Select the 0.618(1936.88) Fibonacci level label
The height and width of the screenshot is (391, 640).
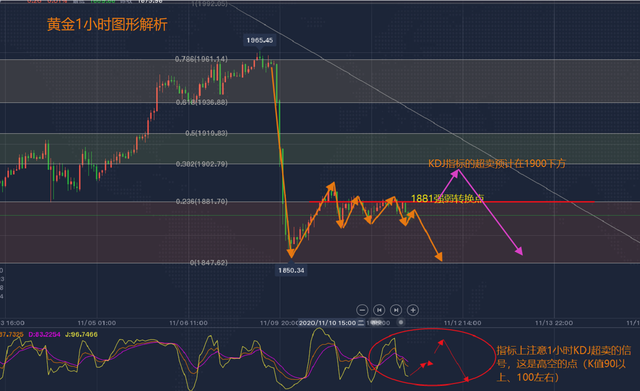(x=202, y=102)
